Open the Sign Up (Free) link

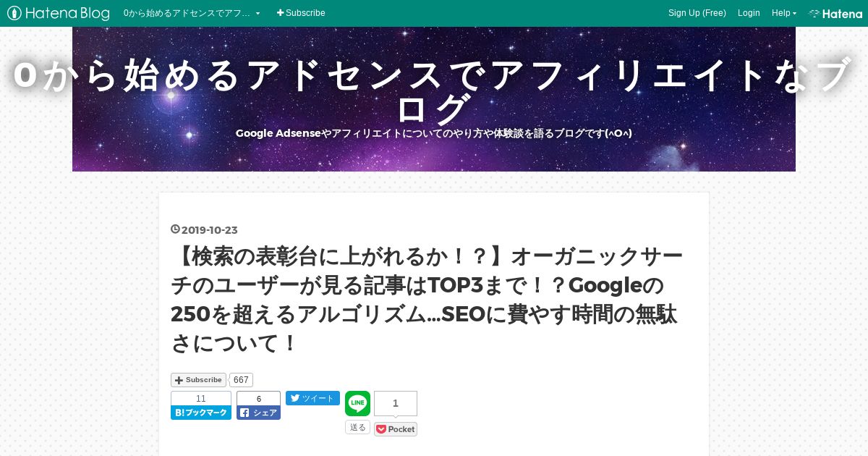click(697, 13)
